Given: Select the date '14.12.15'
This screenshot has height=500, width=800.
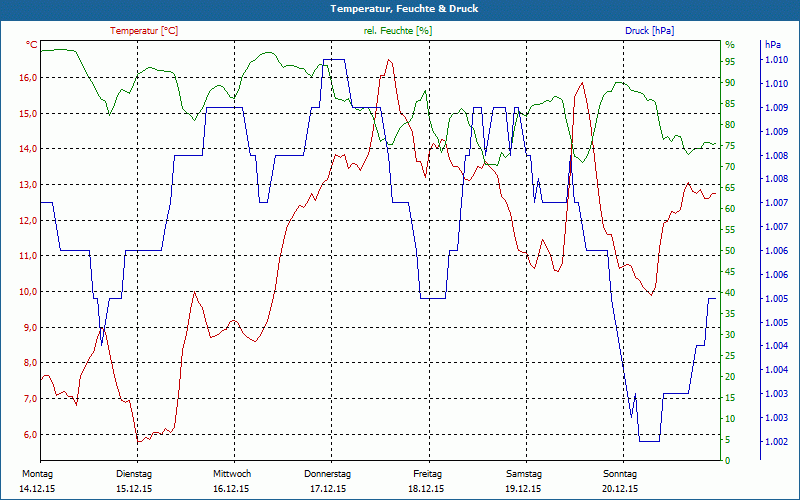Looking at the screenshot, I should pos(37,489).
